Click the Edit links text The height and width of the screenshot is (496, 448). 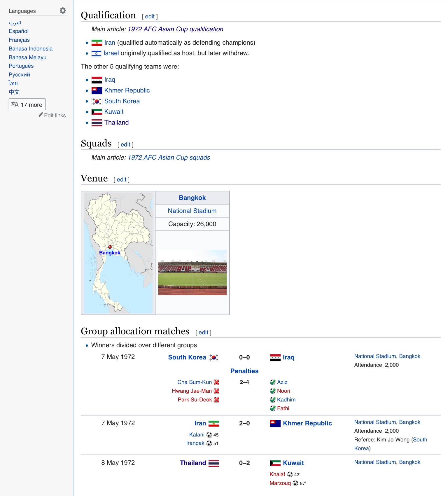pyautogui.click(x=55, y=116)
